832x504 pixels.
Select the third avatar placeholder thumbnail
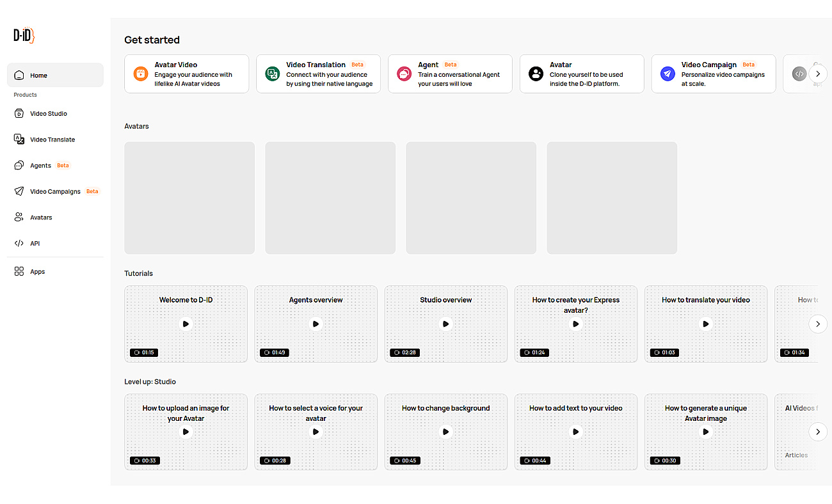click(x=471, y=198)
